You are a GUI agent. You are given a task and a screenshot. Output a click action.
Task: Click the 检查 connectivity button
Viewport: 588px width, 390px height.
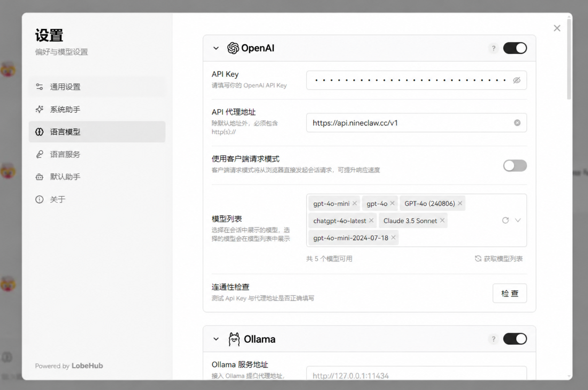510,293
